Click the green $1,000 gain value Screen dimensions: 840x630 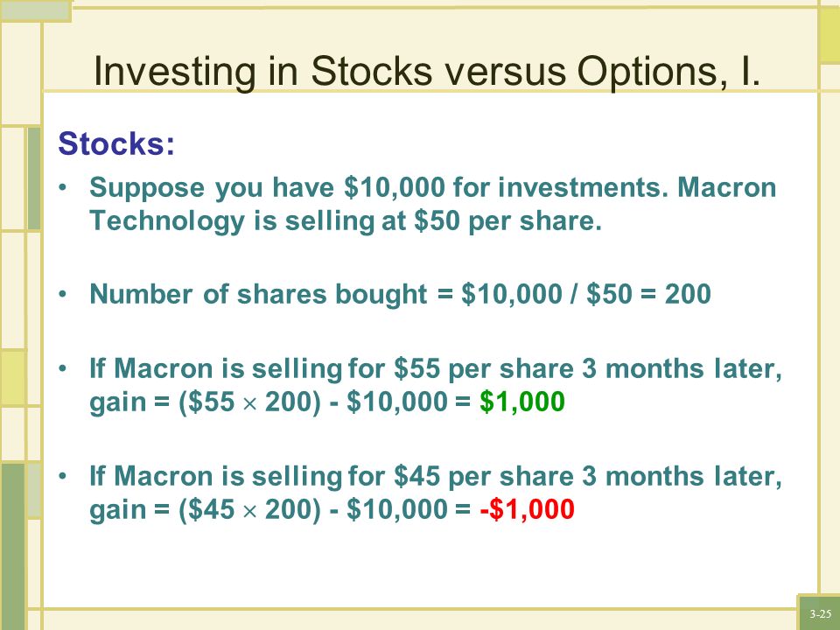(522, 402)
